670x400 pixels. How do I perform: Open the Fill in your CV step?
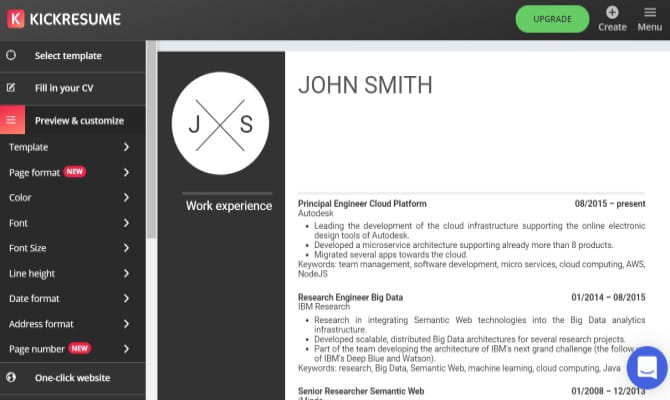[x=73, y=88]
